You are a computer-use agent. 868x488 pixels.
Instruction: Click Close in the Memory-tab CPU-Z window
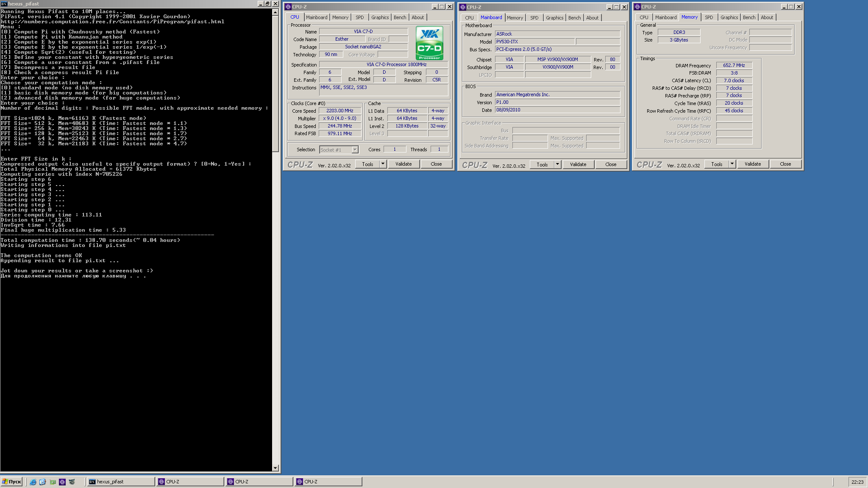(785, 164)
